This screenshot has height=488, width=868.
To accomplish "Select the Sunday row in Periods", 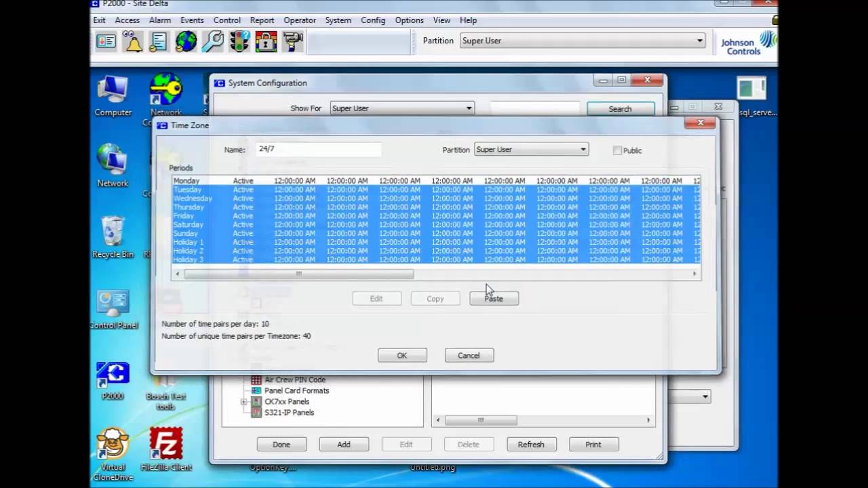I will pos(436,233).
